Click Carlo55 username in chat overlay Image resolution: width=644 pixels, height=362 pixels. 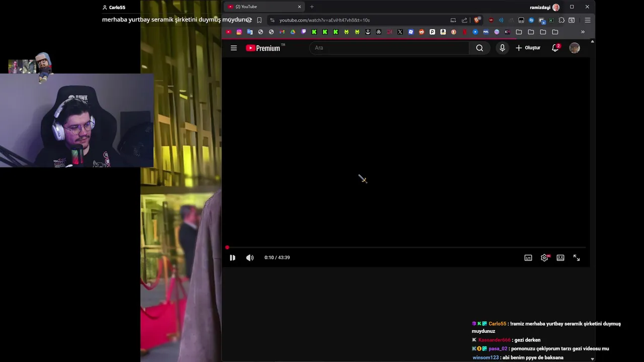click(497, 324)
